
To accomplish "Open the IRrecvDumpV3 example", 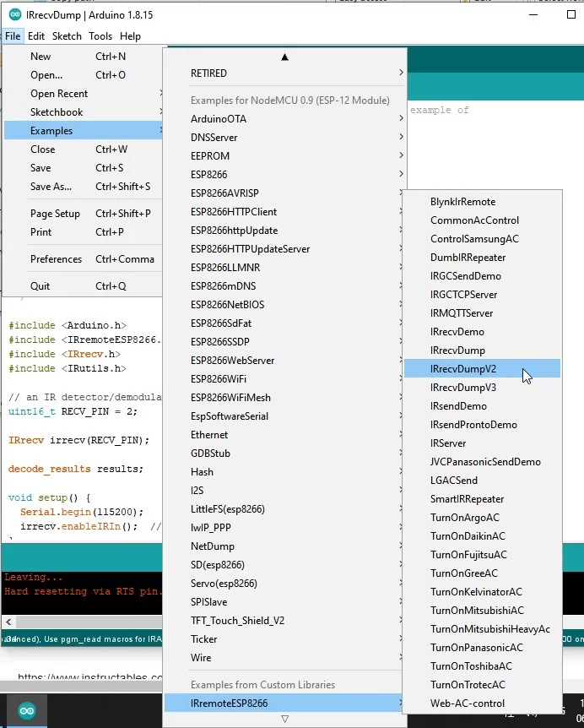I will point(483,387).
